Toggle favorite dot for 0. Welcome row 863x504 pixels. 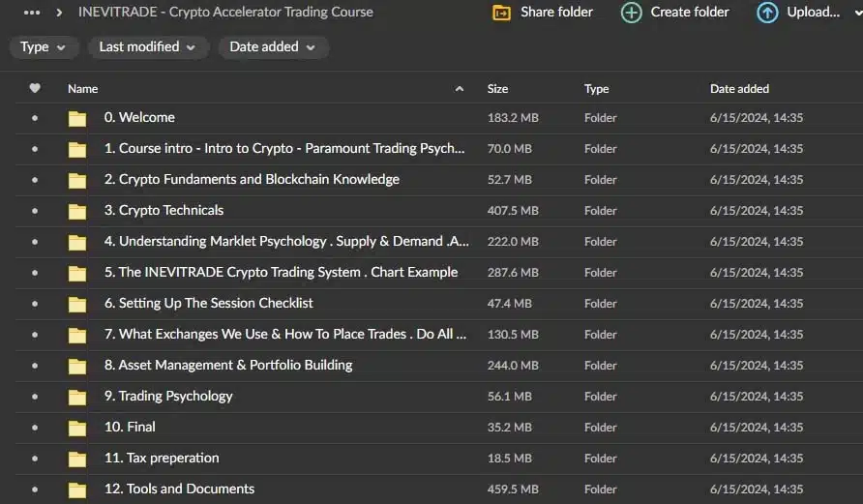(x=35, y=118)
